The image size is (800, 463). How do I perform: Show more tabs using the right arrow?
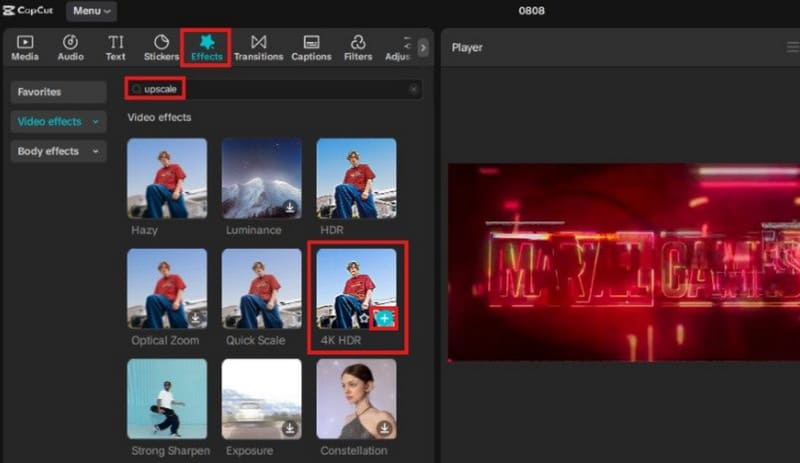point(423,47)
